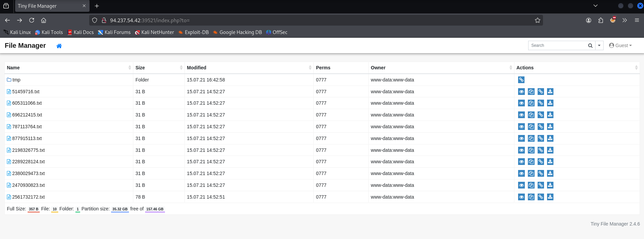The image size is (644, 239).
Task: Select the Tiny File Manager browser tab
Action: tap(47, 6)
